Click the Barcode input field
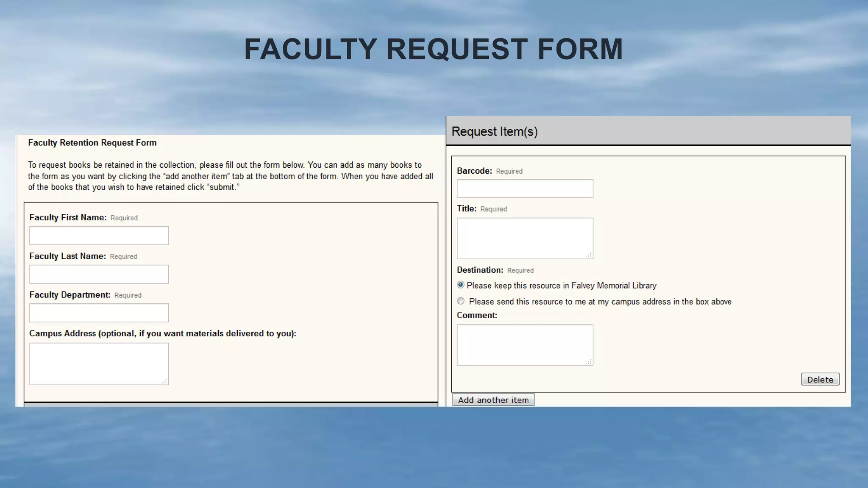This screenshot has height=488, width=868. click(x=525, y=189)
